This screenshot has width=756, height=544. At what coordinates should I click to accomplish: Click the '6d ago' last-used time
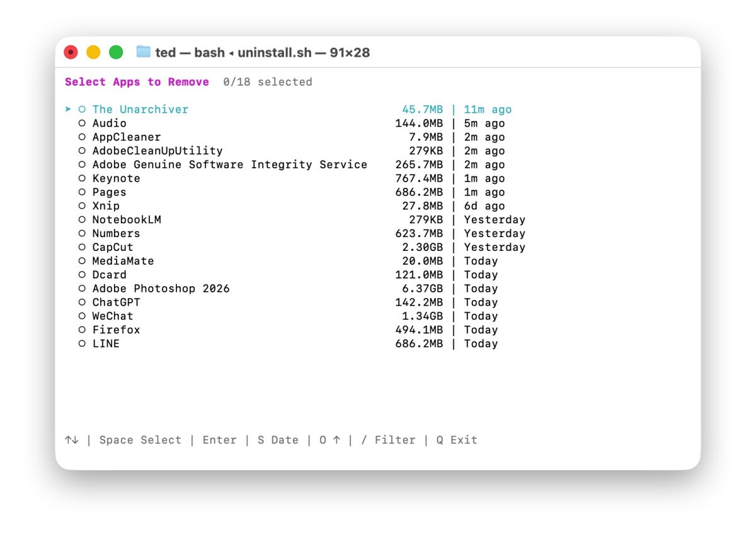[484, 206]
